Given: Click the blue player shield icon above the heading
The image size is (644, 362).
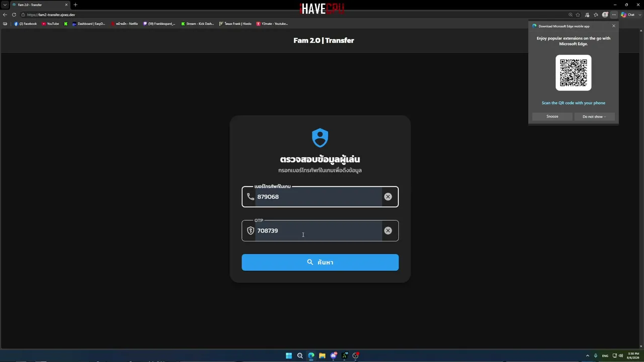Looking at the screenshot, I should (320, 138).
